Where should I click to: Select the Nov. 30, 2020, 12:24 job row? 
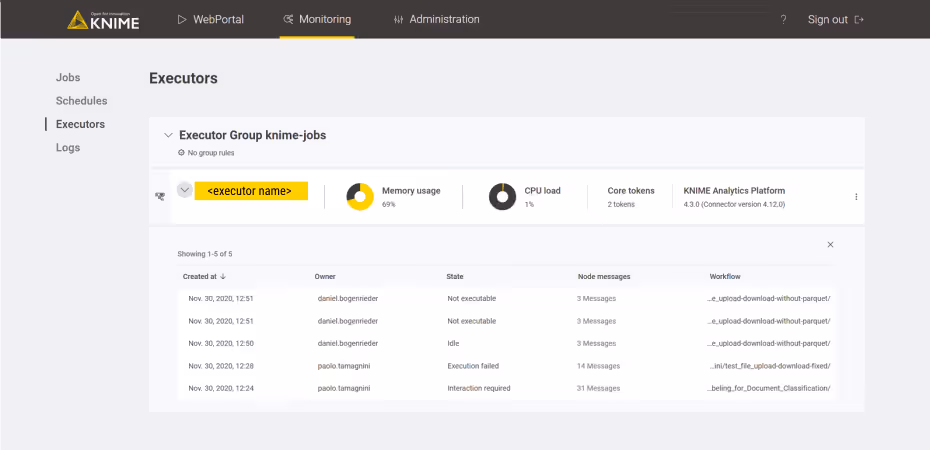pyautogui.click(x=506, y=388)
